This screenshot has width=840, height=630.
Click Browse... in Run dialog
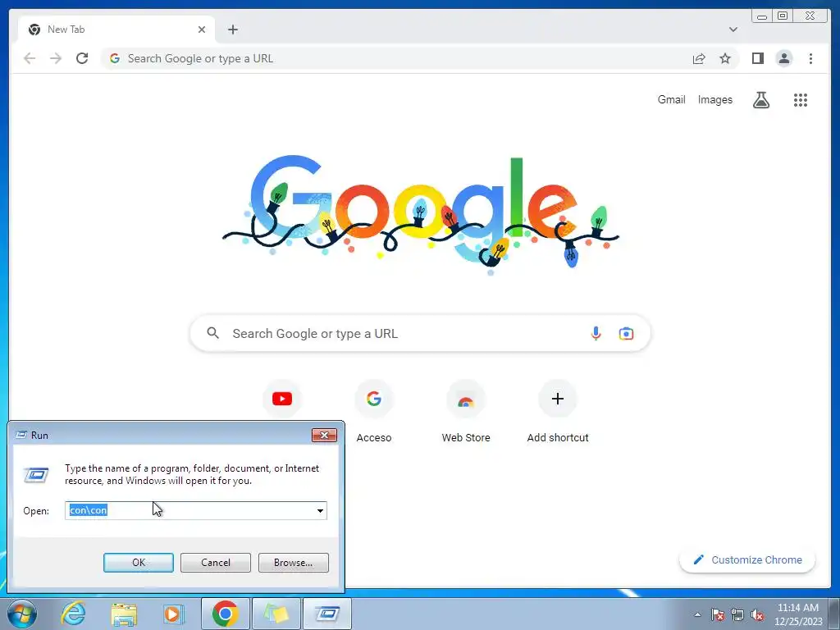pyautogui.click(x=293, y=563)
